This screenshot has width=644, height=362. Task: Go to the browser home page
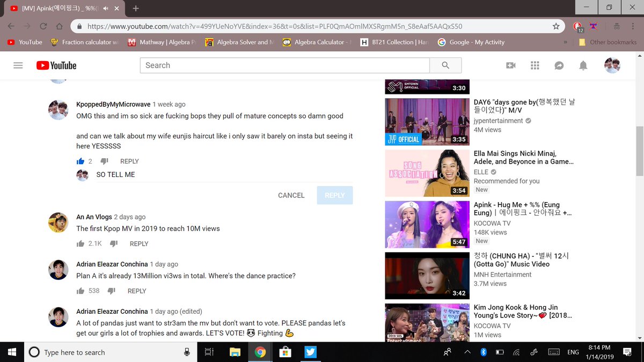pos(60,26)
